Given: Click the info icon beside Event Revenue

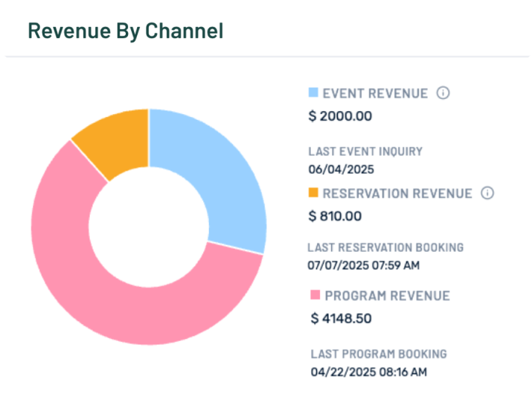Looking at the screenshot, I should [x=443, y=93].
